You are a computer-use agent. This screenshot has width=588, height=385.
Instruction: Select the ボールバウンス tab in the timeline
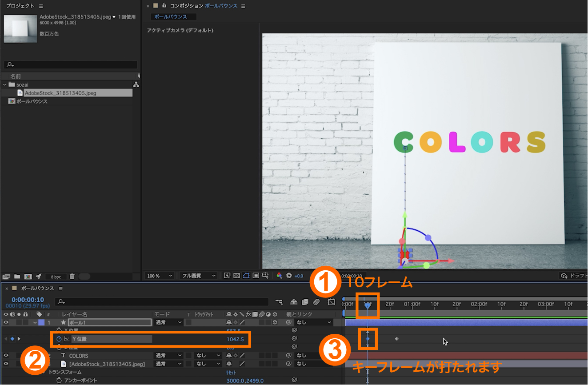37,289
